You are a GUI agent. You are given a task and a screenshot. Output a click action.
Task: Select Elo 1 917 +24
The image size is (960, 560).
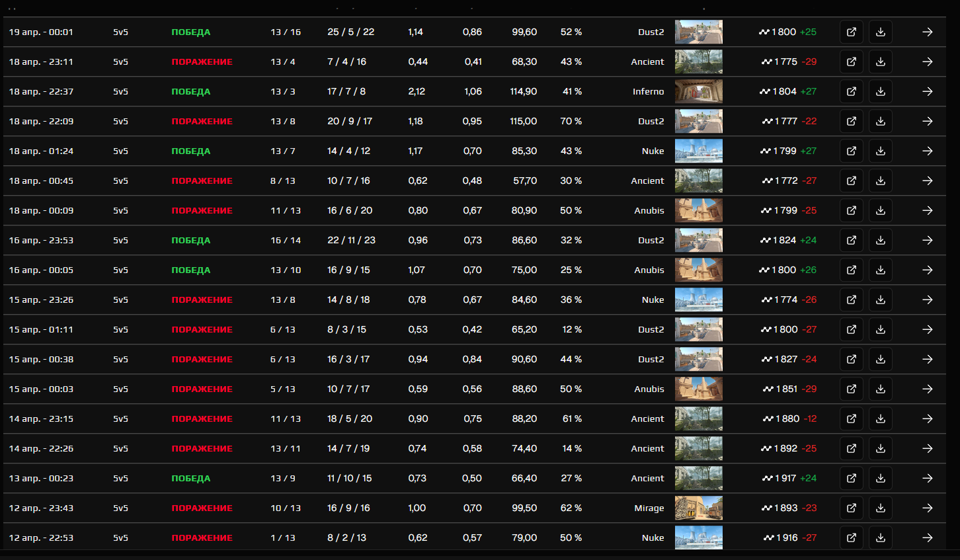click(x=789, y=478)
